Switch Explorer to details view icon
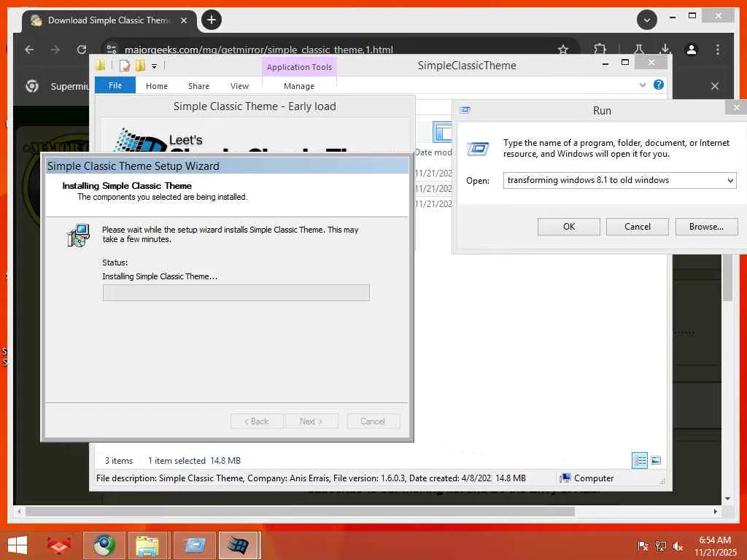Viewport: 747px width, 560px height. click(639, 460)
